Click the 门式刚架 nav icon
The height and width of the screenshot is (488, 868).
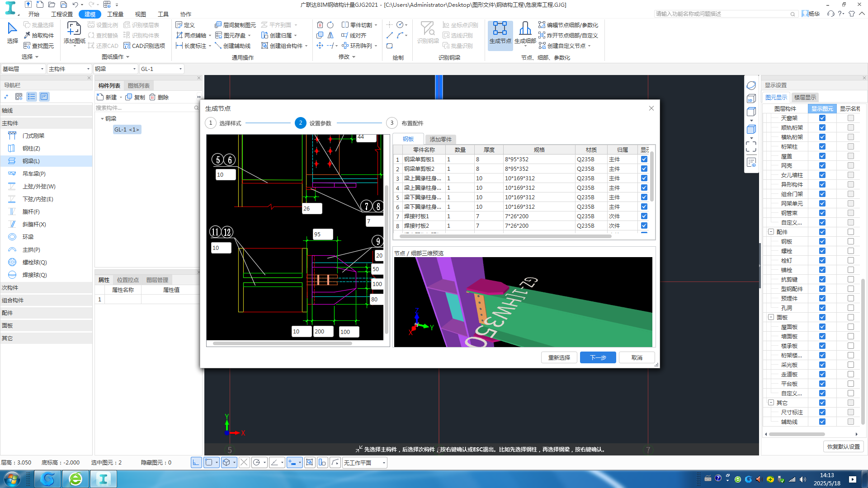tap(12, 136)
